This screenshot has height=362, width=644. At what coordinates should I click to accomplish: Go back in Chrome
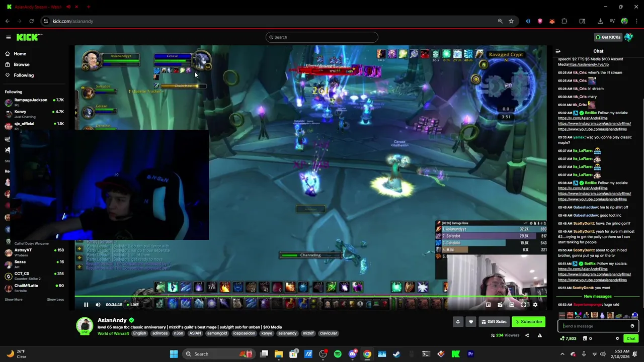tap(7, 21)
